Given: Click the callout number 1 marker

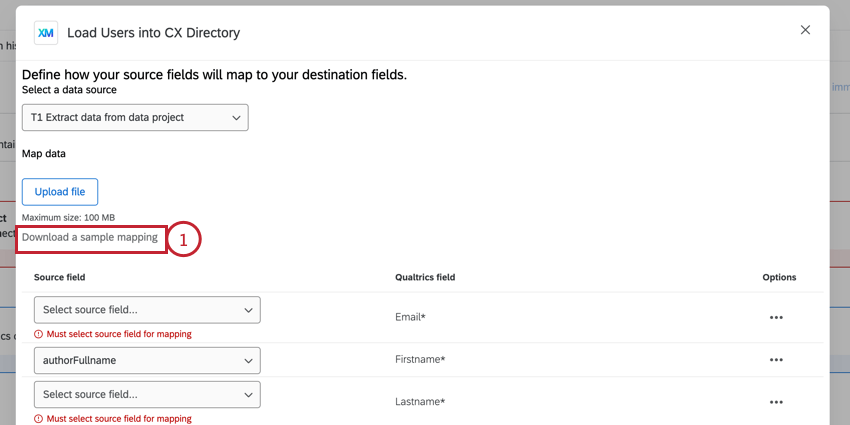Looking at the screenshot, I should [x=184, y=239].
